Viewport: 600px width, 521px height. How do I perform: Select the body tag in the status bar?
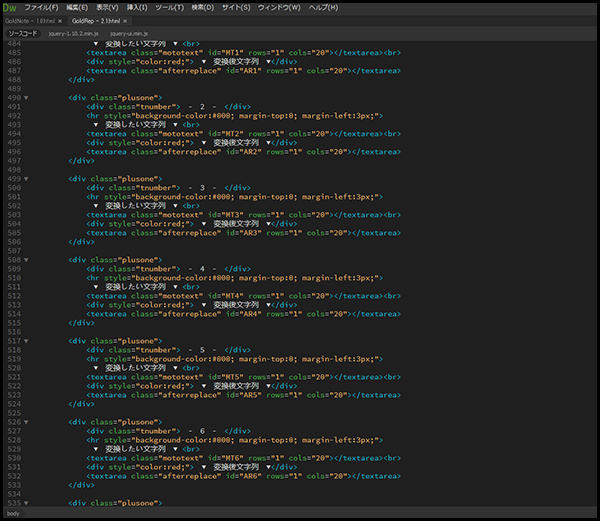tap(14, 513)
